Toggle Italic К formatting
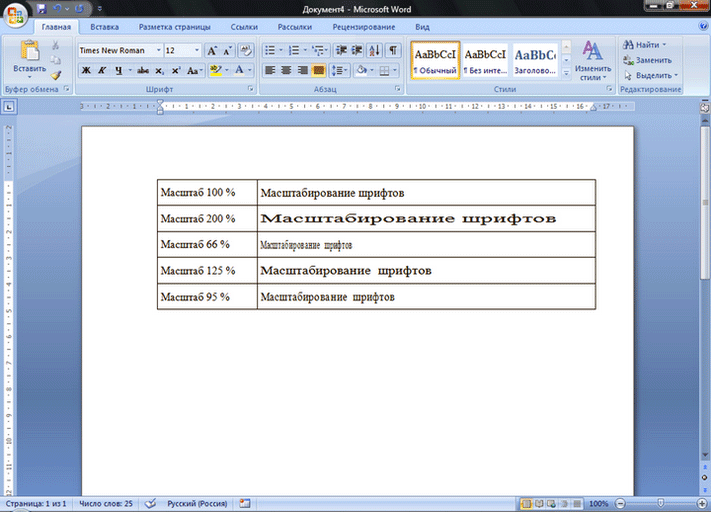 pos(102,70)
